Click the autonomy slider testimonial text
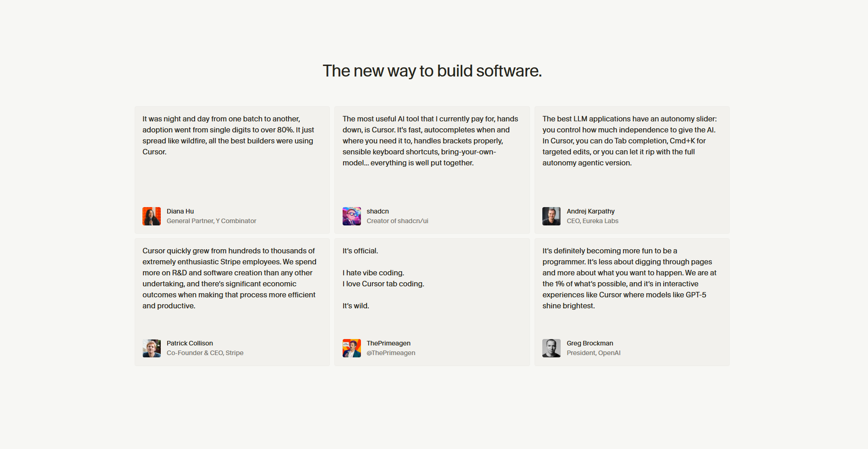Viewport: 868px width, 449px height. (x=629, y=141)
